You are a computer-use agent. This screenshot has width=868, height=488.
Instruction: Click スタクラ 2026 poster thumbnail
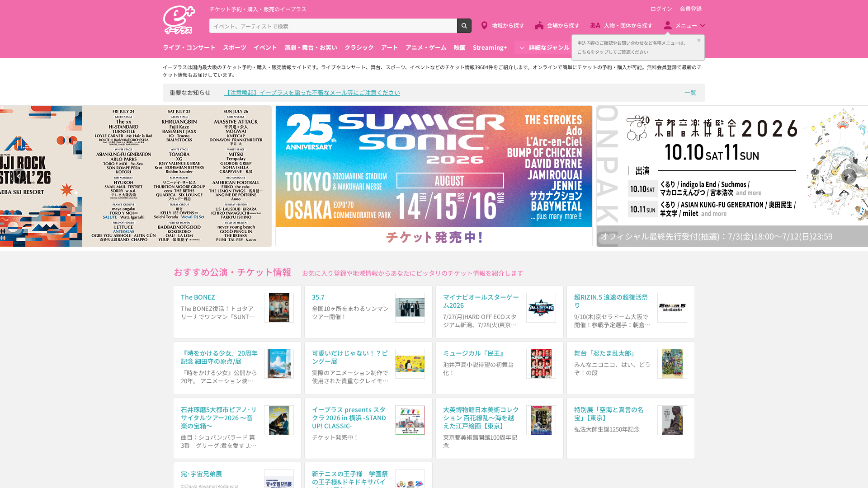tap(410, 420)
